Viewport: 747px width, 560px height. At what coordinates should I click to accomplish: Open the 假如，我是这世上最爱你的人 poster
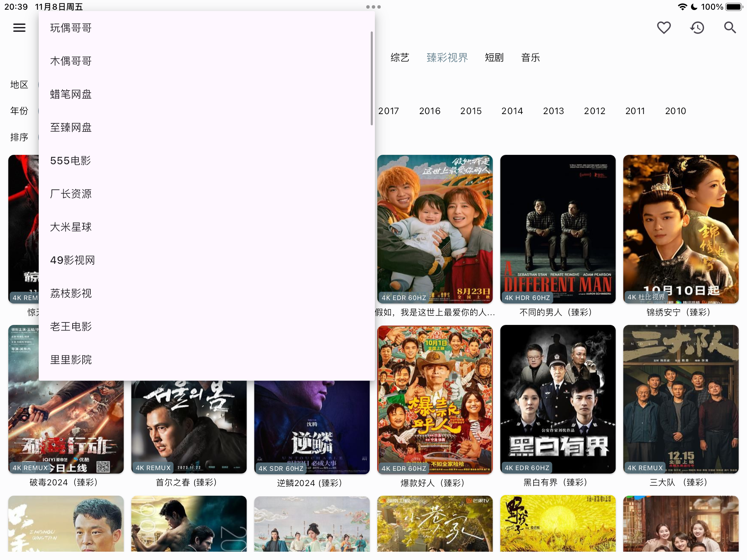(435, 229)
